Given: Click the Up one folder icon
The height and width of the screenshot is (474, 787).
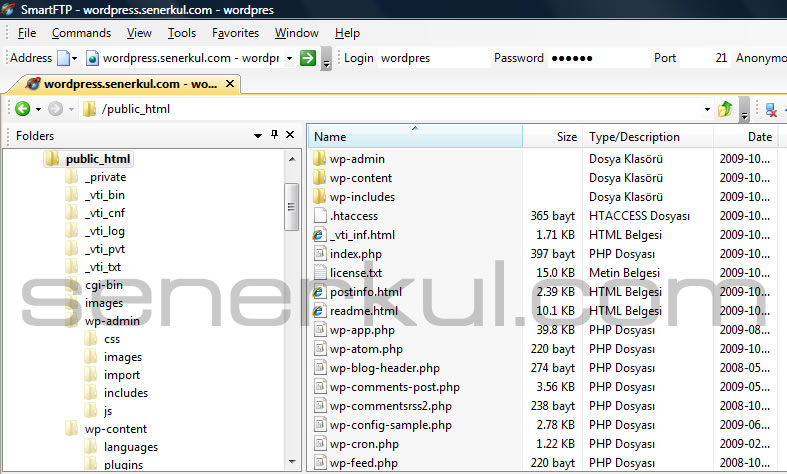Looking at the screenshot, I should pos(725,108).
